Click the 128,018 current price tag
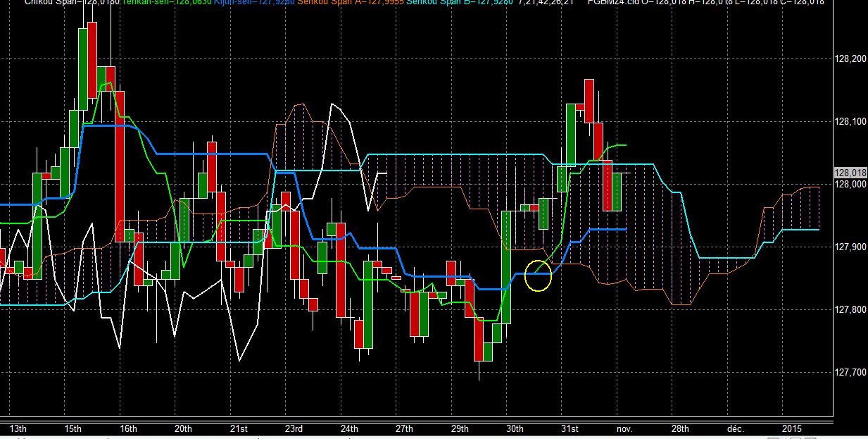The width and height of the screenshot is (868, 439). pyautogui.click(x=850, y=173)
